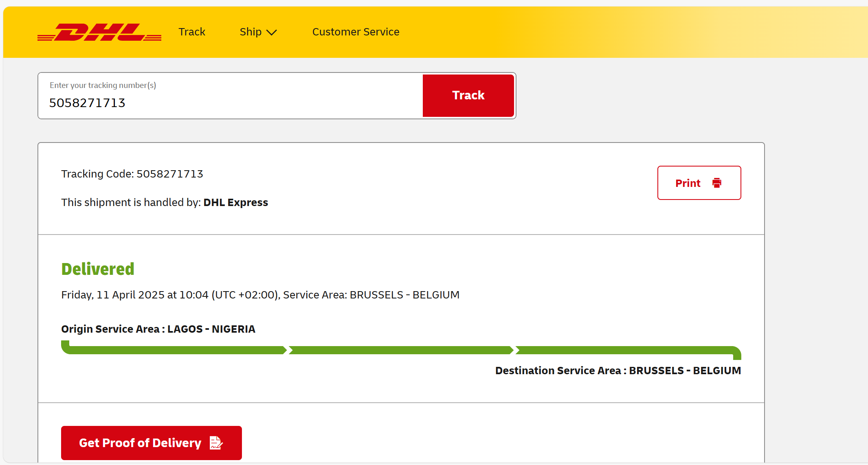Screen dimensions: 868x465
Task: Click the DHL logo
Action: 99,32
